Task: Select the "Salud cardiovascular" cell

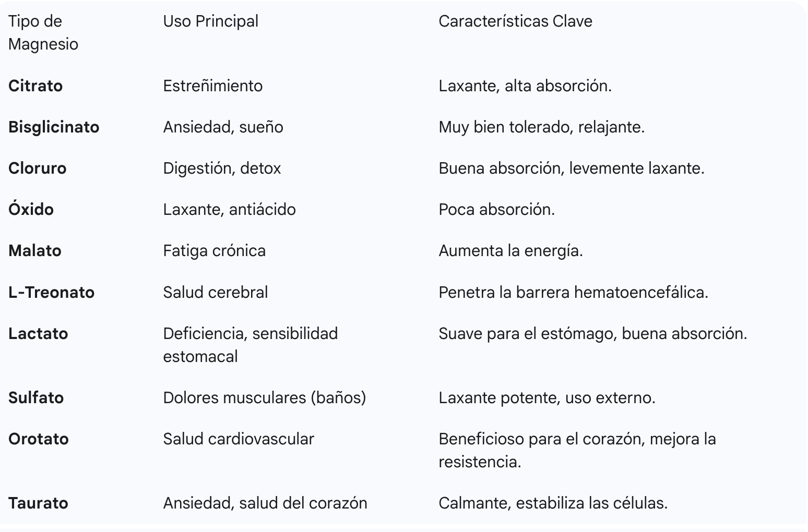Action: coord(238,439)
